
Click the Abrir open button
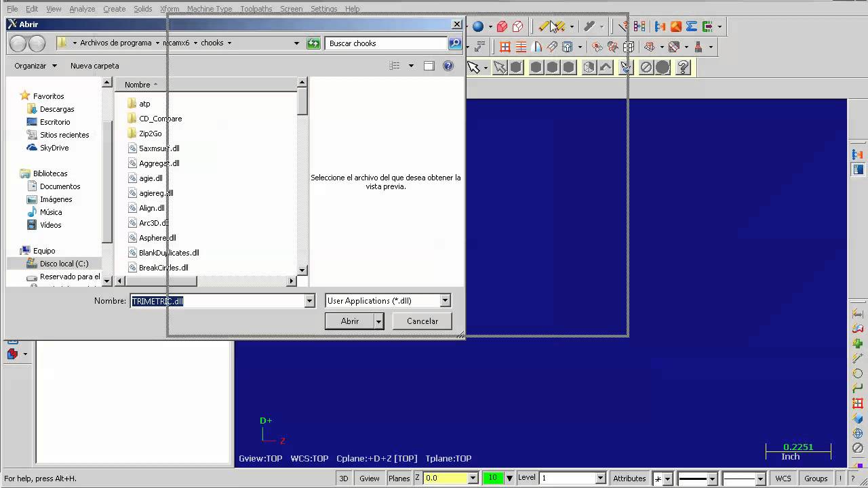coord(350,321)
